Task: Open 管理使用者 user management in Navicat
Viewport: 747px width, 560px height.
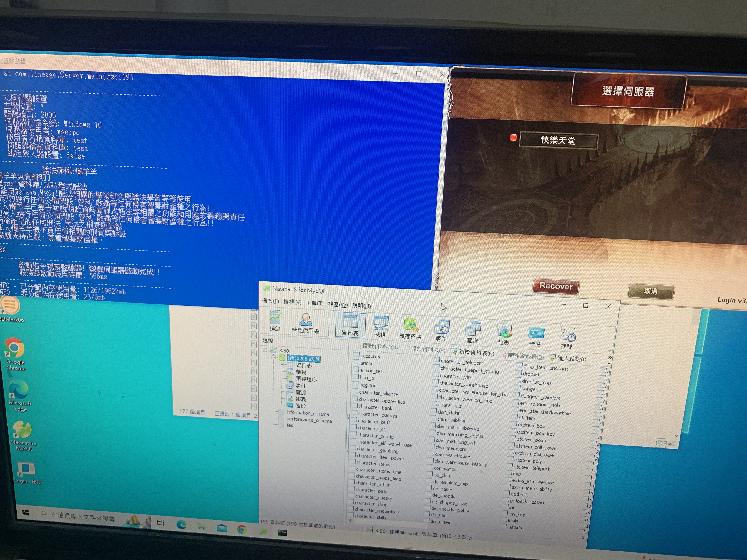Action: tap(306, 323)
